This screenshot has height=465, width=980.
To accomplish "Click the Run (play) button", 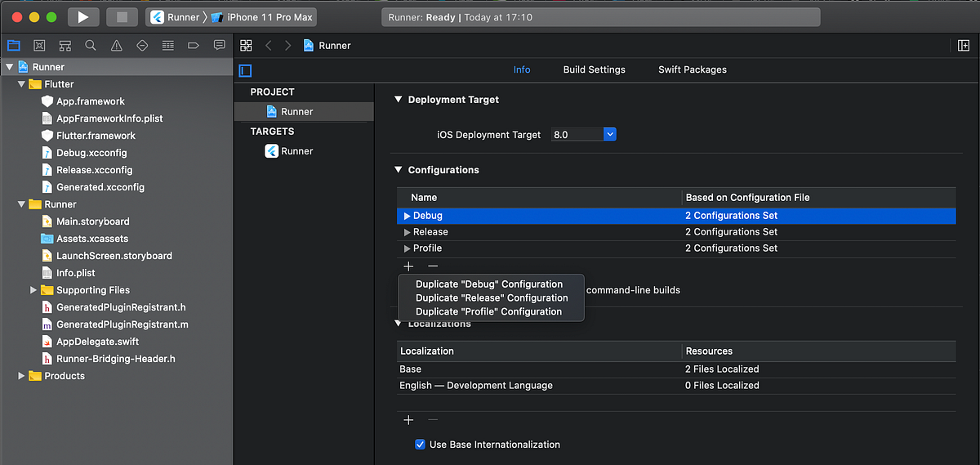I will [x=82, y=17].
